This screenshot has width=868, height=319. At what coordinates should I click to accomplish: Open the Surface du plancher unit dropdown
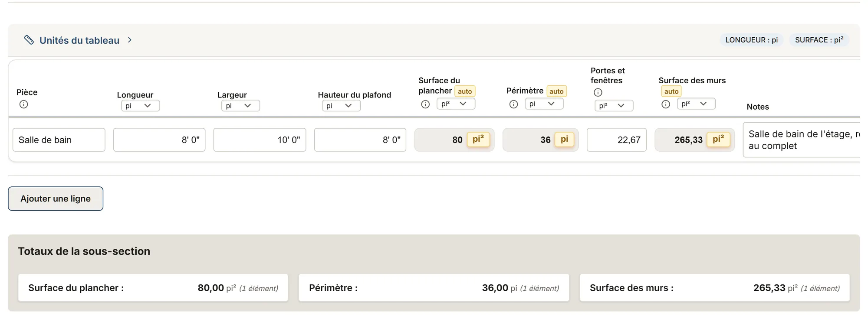pyautogui.click(x=456, y=104)
